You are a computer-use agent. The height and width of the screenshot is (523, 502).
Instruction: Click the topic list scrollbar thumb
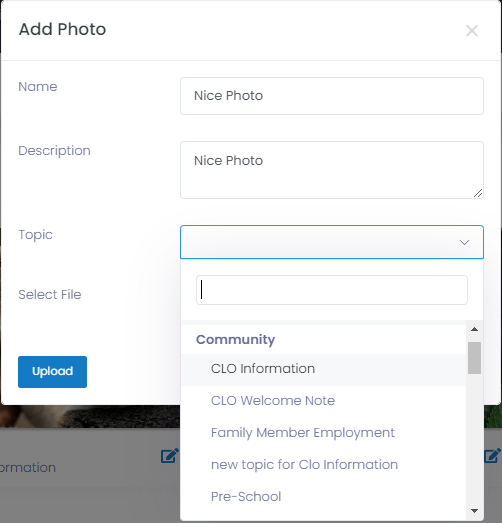pos(474,358)
